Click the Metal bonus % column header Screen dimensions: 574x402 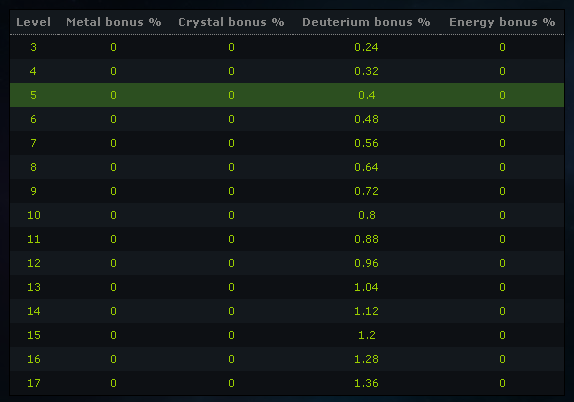click(x=113, y=22)
